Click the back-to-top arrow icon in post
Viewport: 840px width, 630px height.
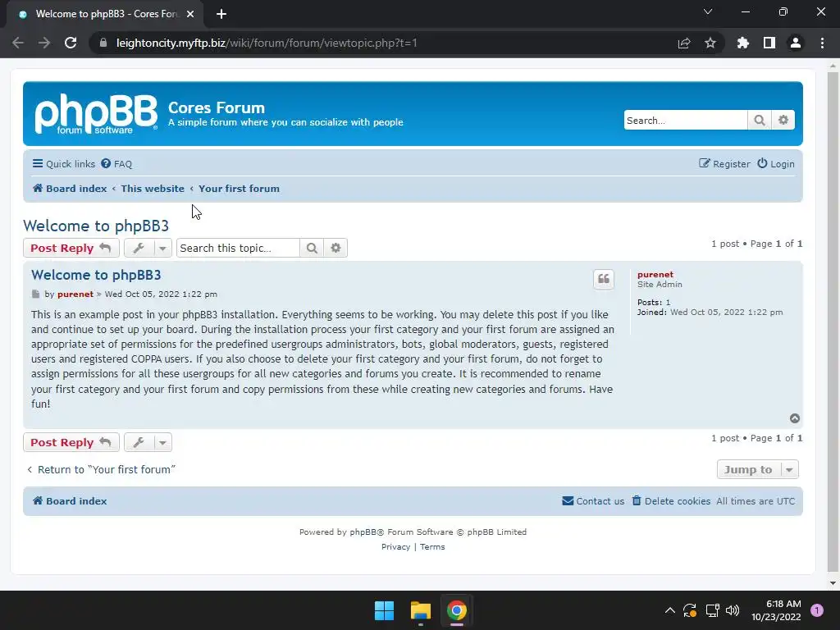[794, 418]
